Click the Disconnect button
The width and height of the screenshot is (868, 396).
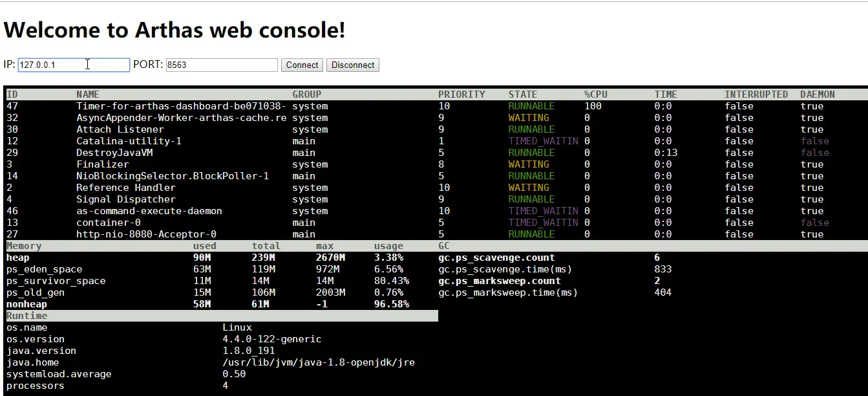pos(353,65)
